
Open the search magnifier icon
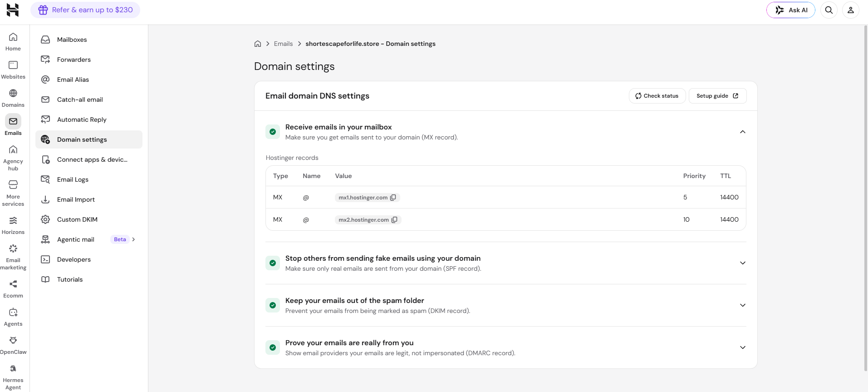[829, 10]
